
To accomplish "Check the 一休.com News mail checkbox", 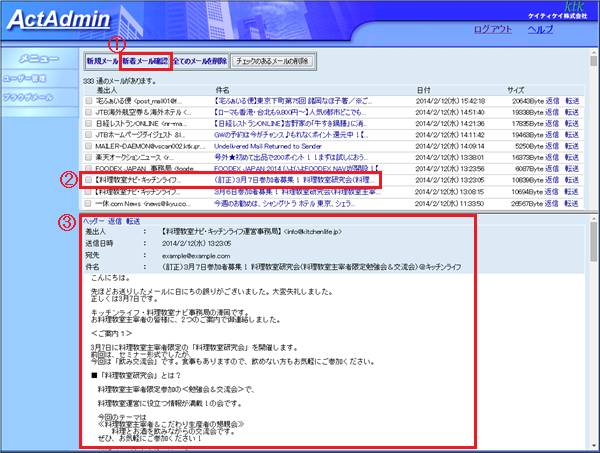I will pyautogui.click(x=89, y=204).
